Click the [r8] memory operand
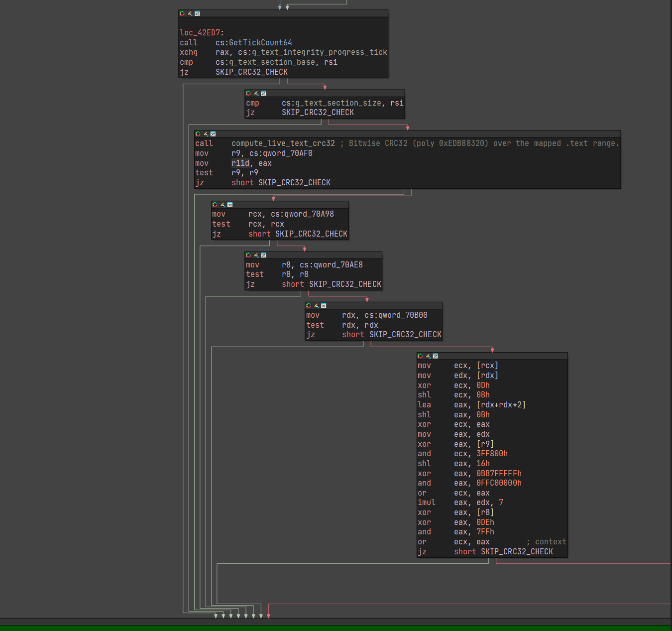 click(485, 512)
